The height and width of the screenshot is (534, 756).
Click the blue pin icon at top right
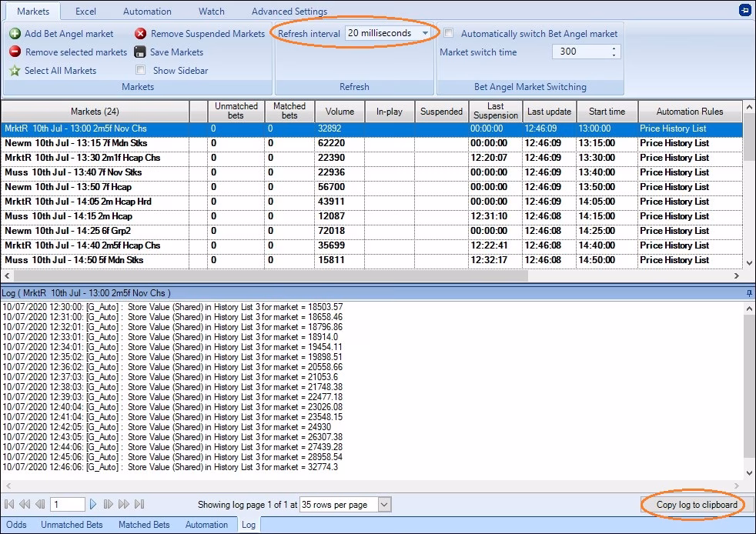(745, 10)
